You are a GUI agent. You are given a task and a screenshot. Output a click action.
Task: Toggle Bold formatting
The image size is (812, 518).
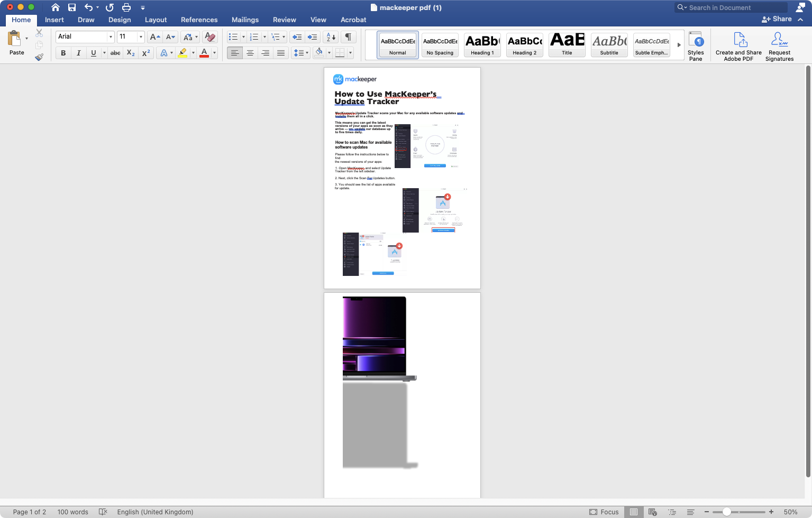(x=63, y=53)
